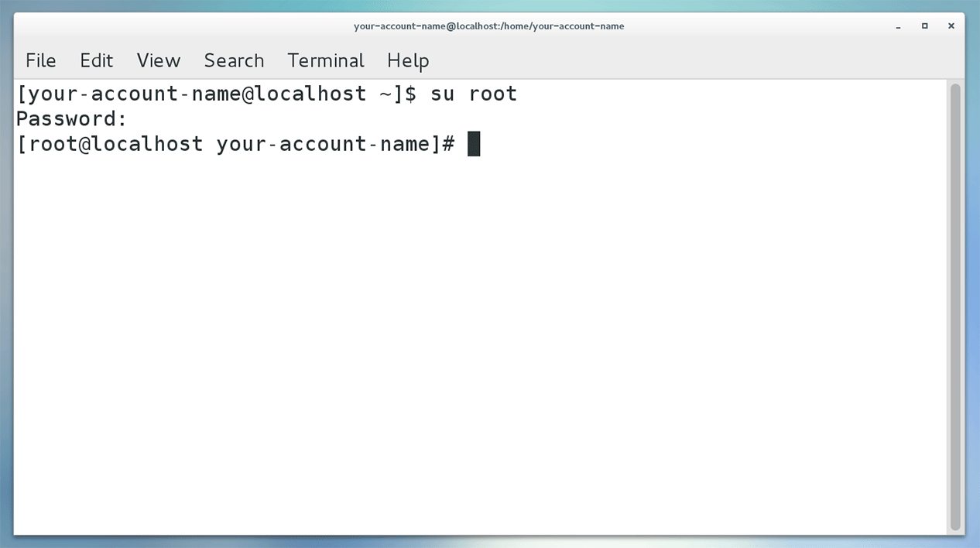Click '[root@localhost' in the last prompt
This screenshot has width=980, height=548.
pyautogui.click(x=109, y=144)
